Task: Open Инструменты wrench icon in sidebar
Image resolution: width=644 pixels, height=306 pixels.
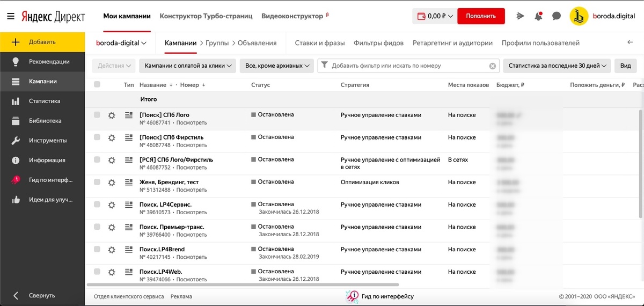Action: (16, 141)
